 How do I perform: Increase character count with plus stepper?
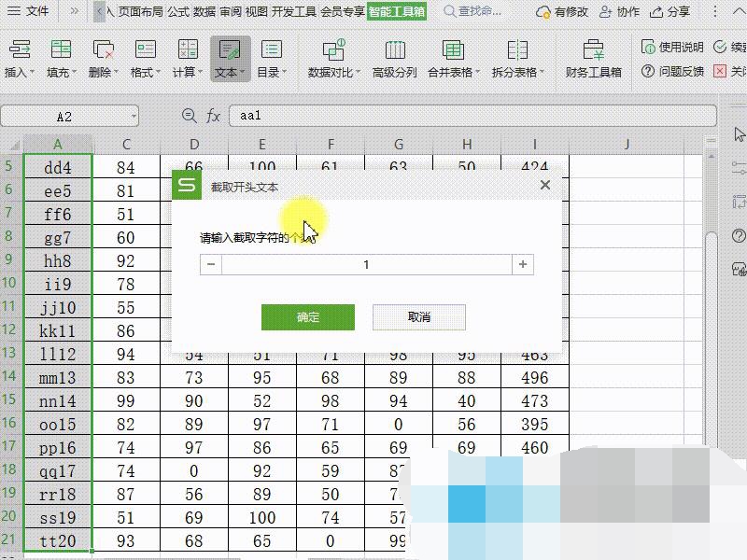point(523,265)
